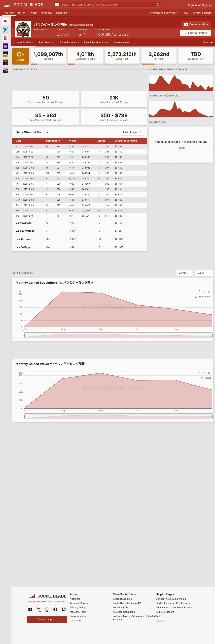
Task: Switch subscribers chart to line view
Action: tap(204, 292)
